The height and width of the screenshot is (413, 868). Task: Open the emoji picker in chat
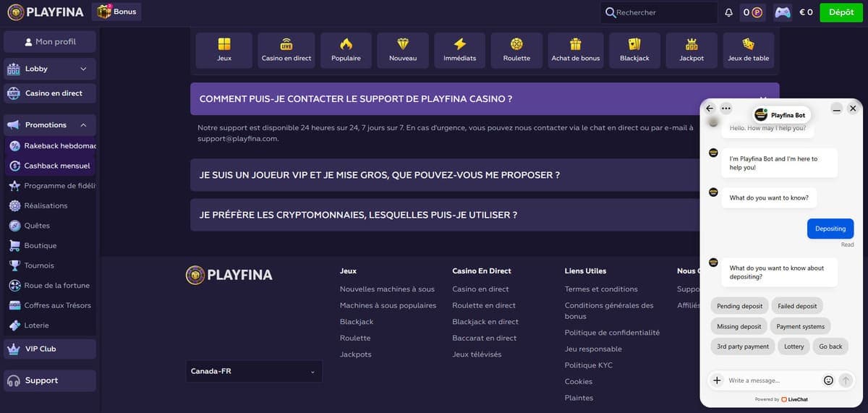(x=828, y=380)
